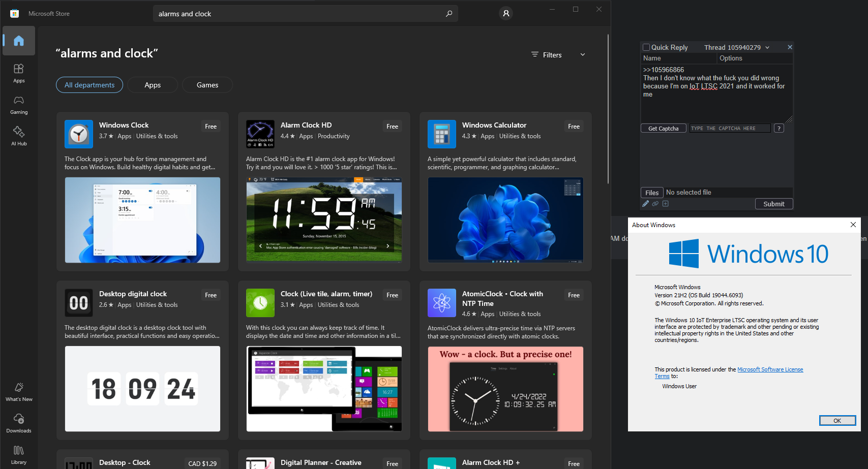The height and width of the screenshot is (469, 868).
Task: Click the link icon in Quick Reply
Action: (655, 204)
